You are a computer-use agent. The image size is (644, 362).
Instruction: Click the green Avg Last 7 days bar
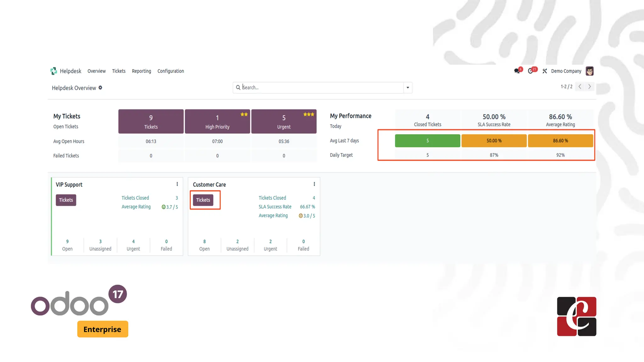427,141
